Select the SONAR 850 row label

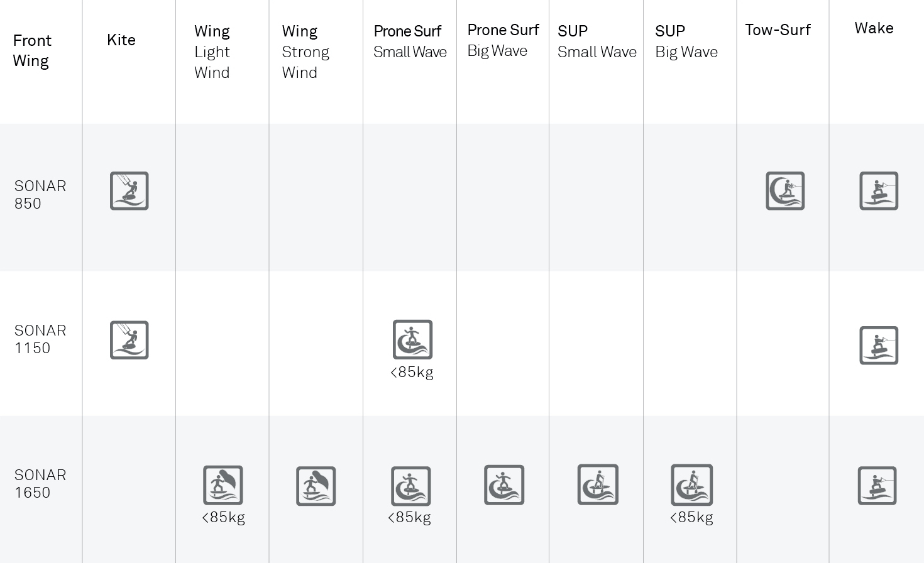(40, 195)
